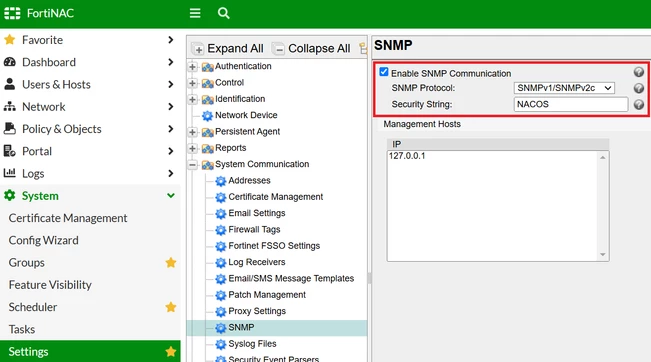Click the Patch Management gear icon
Screen dimensions: 651x362
(220, 295)
